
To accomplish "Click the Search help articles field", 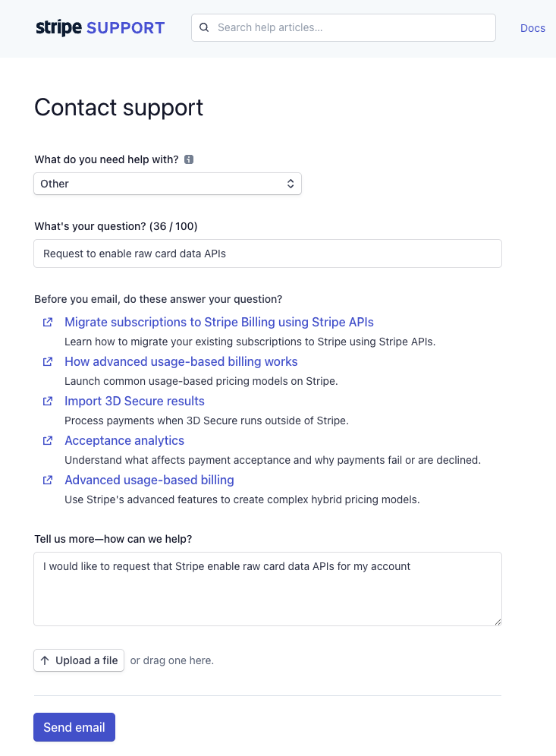I will pyautogui.click(x=343, y=27).
